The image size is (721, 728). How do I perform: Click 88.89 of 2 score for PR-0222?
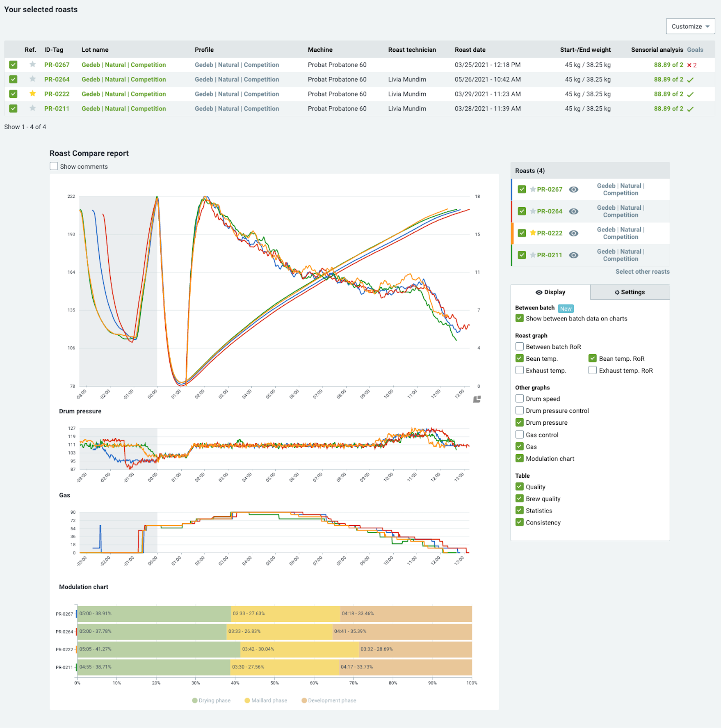click(x=669, y=94)
